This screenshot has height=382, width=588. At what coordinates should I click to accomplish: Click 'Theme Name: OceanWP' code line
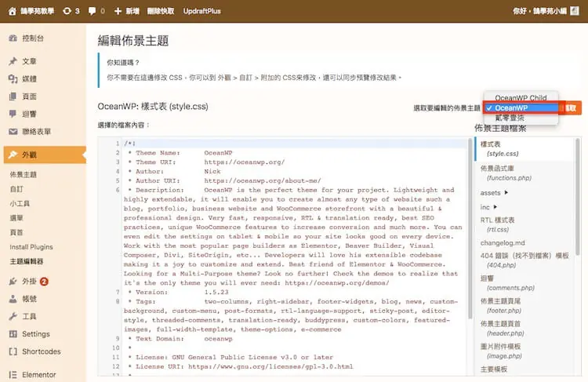point(180,153)
